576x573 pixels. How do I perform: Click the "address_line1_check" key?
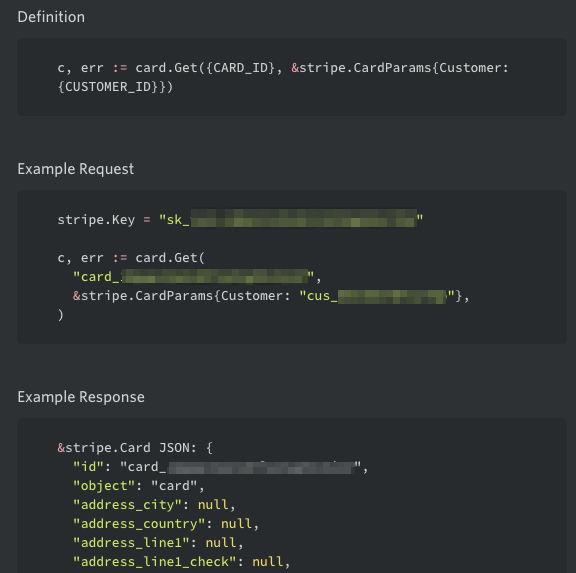(155, 562)
